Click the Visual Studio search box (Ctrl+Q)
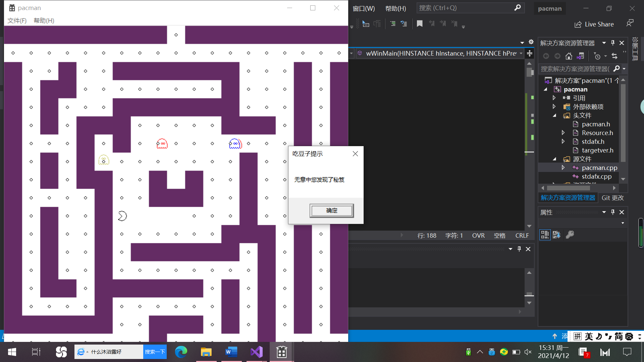The image size is (644, 362). 470,8
